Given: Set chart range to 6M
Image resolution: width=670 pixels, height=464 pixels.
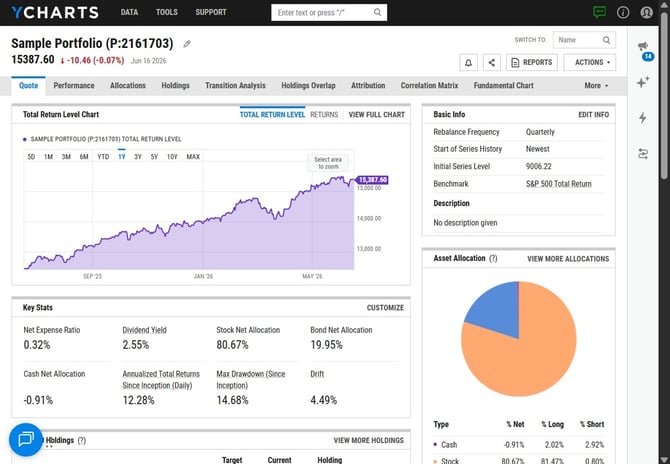Looking at the screenshot, I should click(x=84, y=157).
